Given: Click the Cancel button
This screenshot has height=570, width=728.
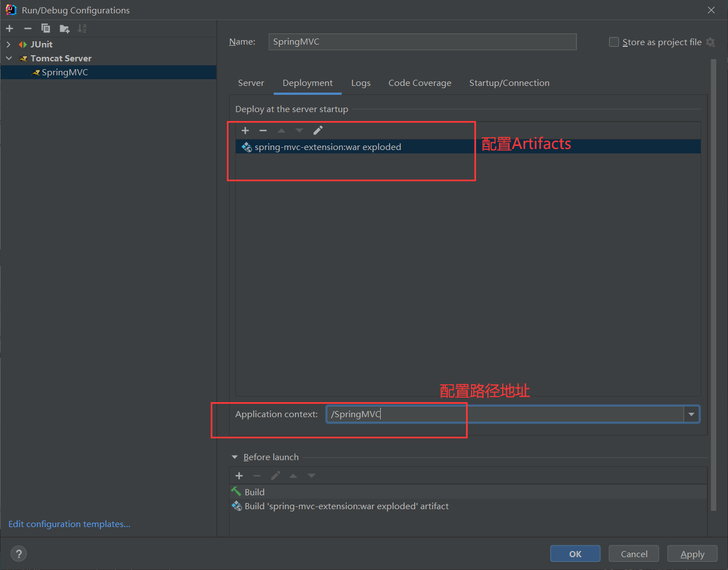Looking at the screenshot, I should tap(634, 554).
